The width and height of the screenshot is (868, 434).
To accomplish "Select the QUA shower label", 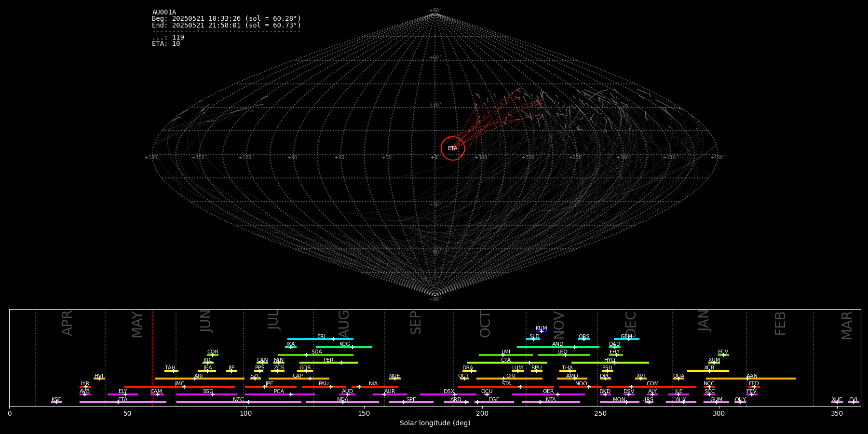I will 679,376.
